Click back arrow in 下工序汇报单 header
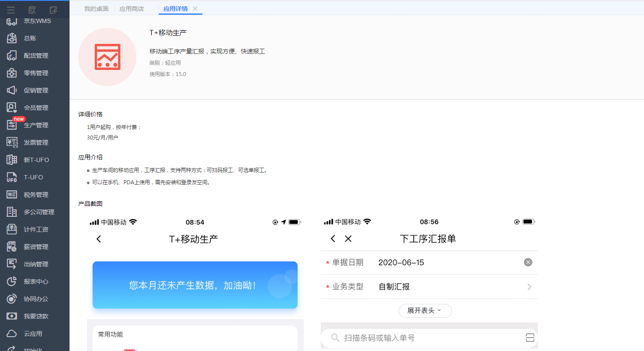 click(333, 238)
